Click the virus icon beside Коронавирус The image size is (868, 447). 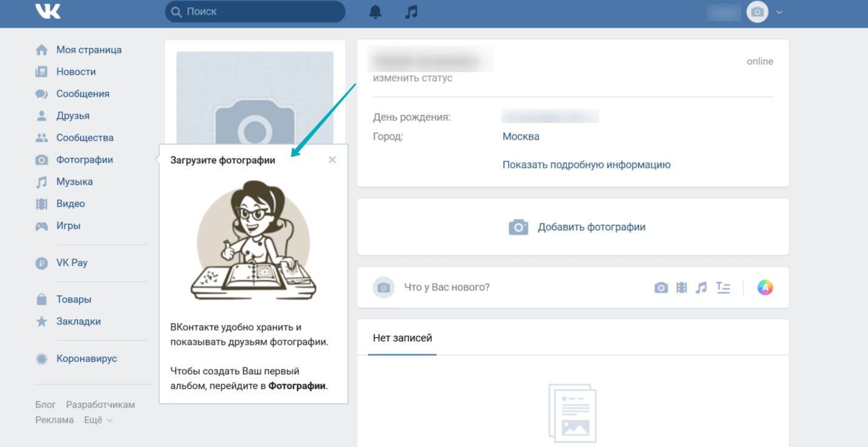tap(41, 359)
